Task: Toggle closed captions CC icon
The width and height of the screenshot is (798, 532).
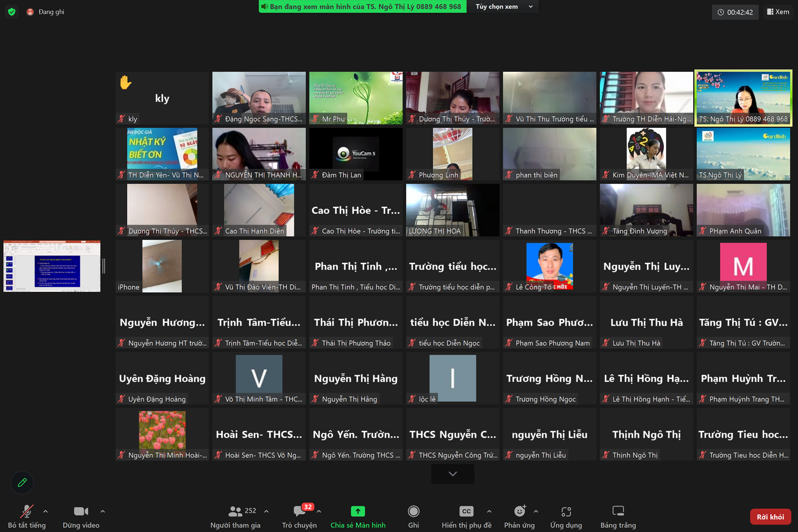Action: (466, 511)
